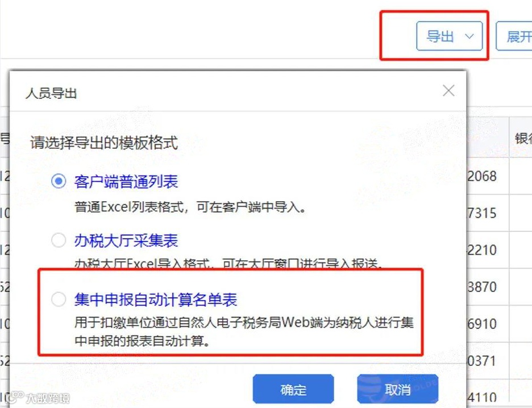The height and width of the screenshot is (408, 532).
Task: Click the table cell showing 0371
Action: pos(488,361)
